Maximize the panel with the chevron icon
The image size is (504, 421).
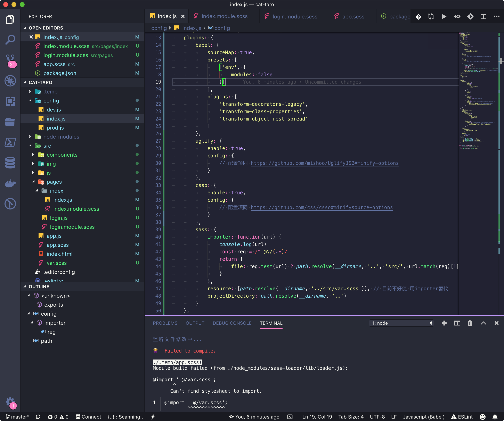[x=483, y=323]
